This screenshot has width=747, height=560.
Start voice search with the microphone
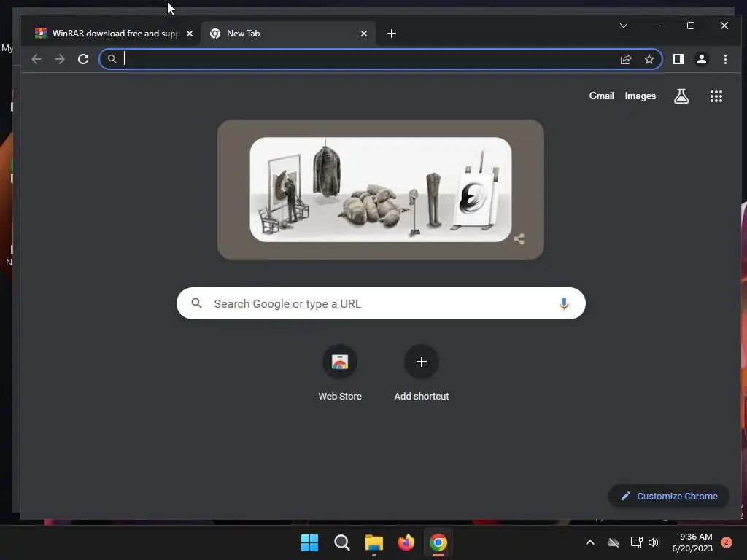564,304
